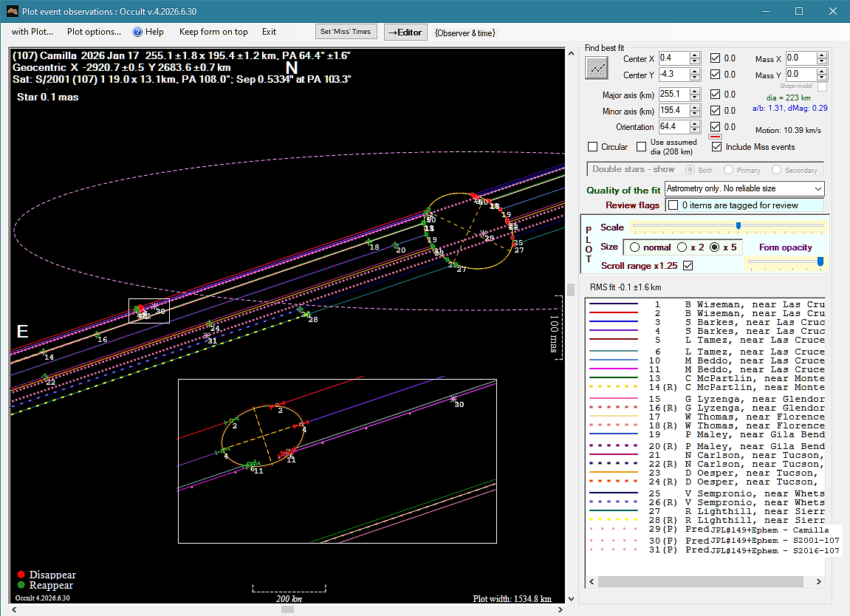Click legend row 29 (P) Camilla prediction
This screenshot has height=616, width=850.
pos(709,530)
